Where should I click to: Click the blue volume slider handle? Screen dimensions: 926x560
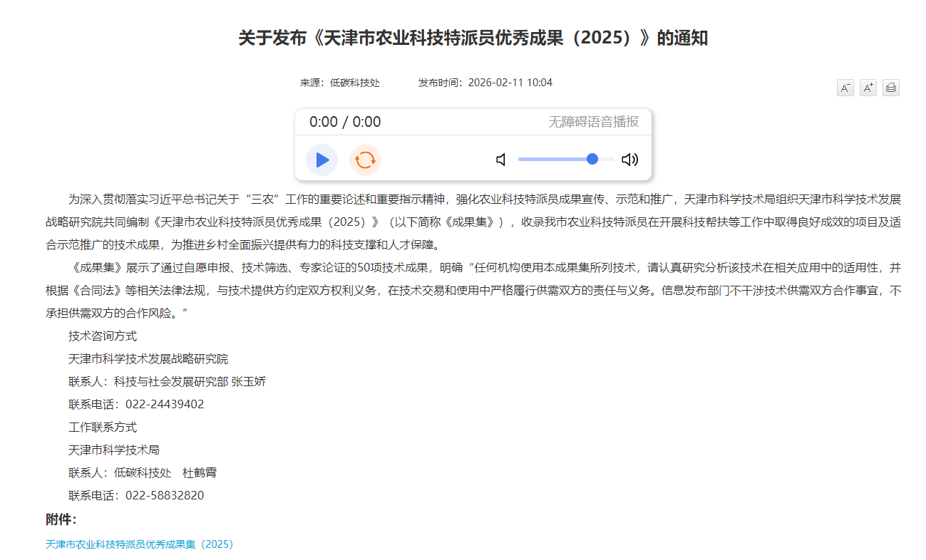click(592, 159)
